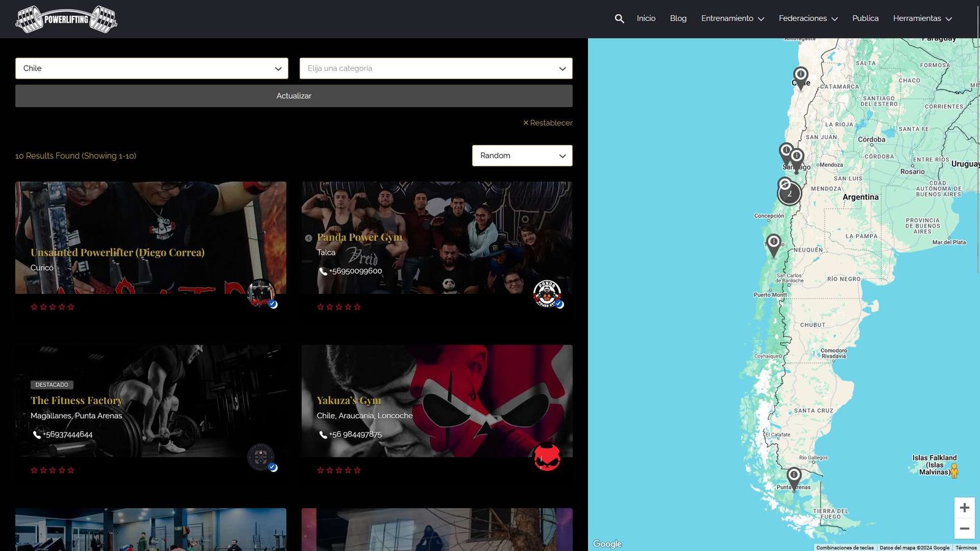Screen dimensions: 980x551
Task: Open Combinaciones de teclas map shortcuts
Action: (845, 547)
